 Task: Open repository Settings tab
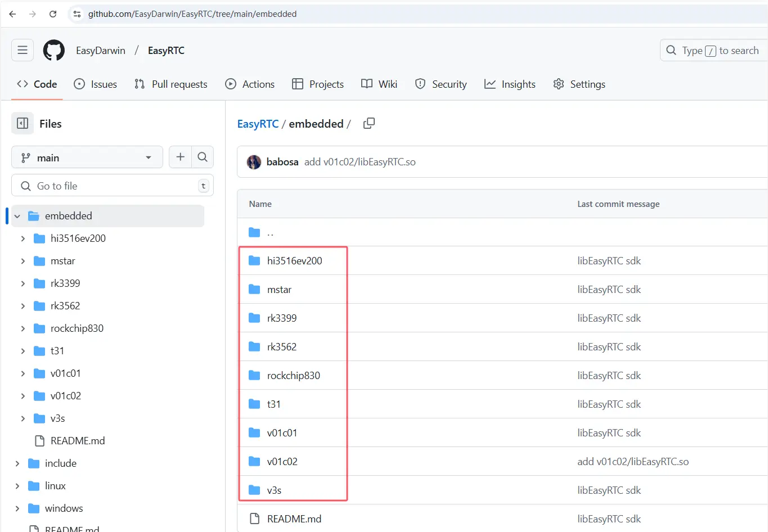pyautogui.click(x=580, y=84)
